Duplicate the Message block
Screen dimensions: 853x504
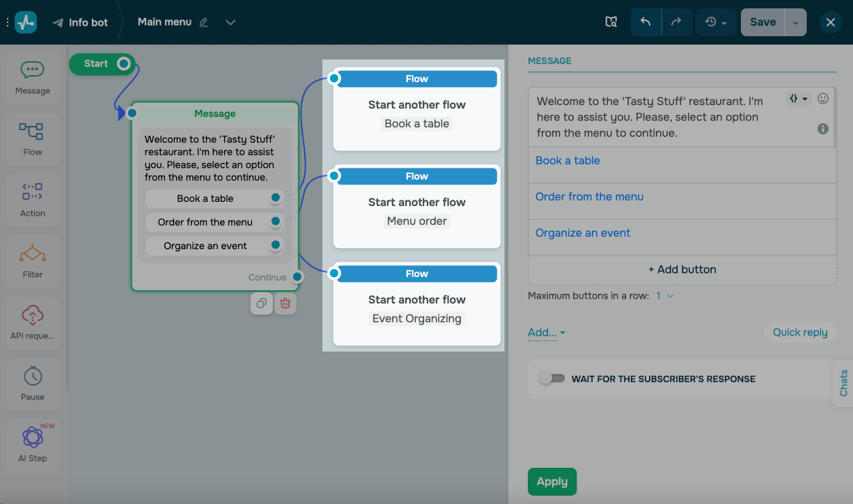pos(262,304)
